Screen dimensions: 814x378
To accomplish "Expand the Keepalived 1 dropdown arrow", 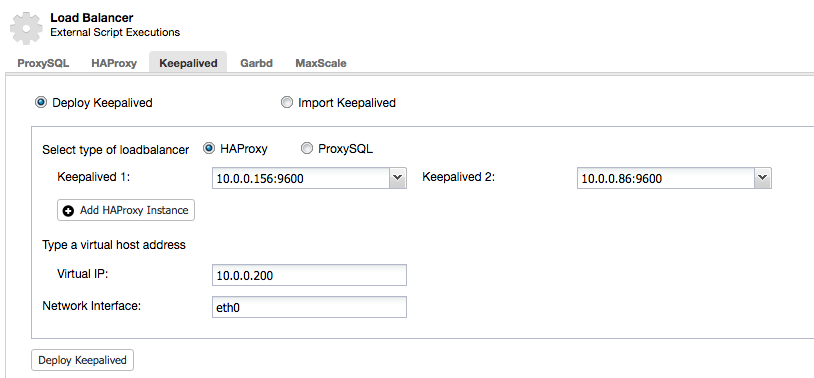I will [397, 178].
